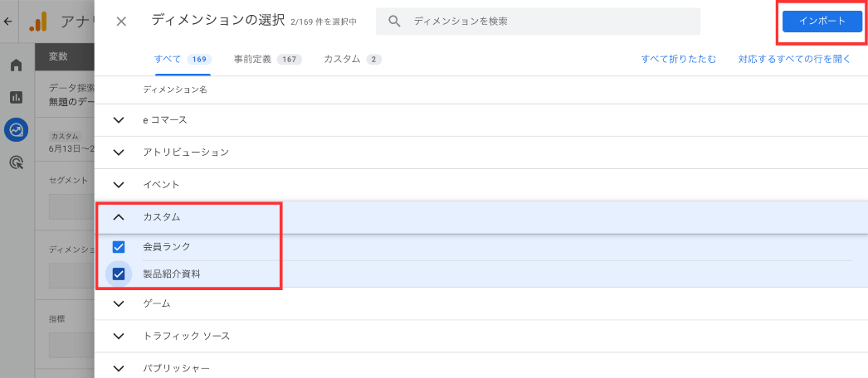Switch to the 事前定義 tab
This screenshot has height=378, width=868.
pos(267,59)
